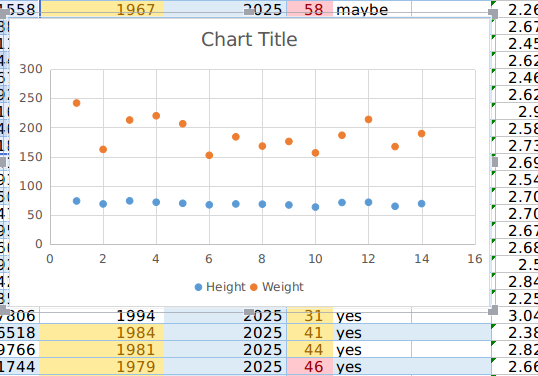Click the orange Weight point at x=12
This screenshot has width=538, height=376.
pos(369,119)
